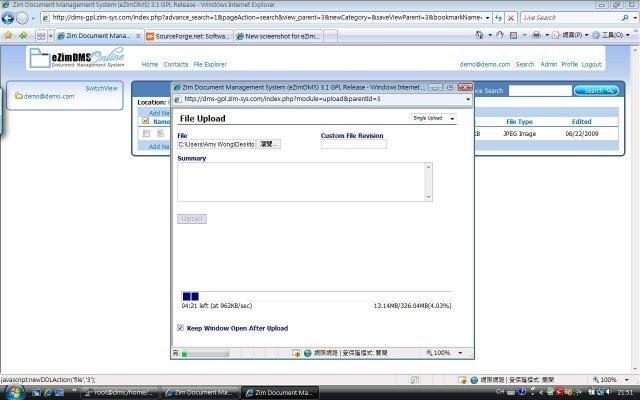Open the Single Upload dropdown
Image resolution: width=640 pixels, height=400 pixels.
click(x=433, y=118)
